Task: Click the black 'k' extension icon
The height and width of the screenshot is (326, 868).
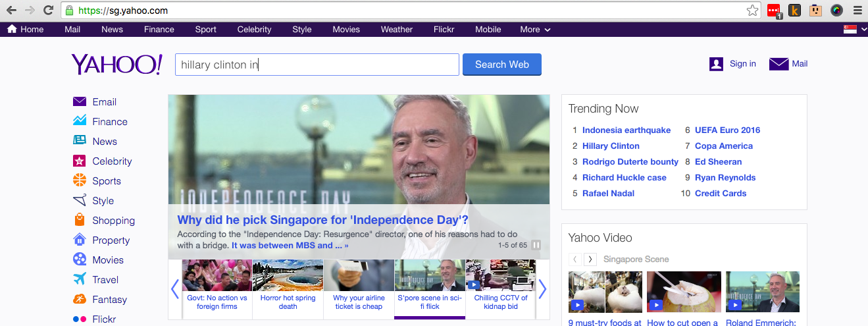Action: (794, 11)
